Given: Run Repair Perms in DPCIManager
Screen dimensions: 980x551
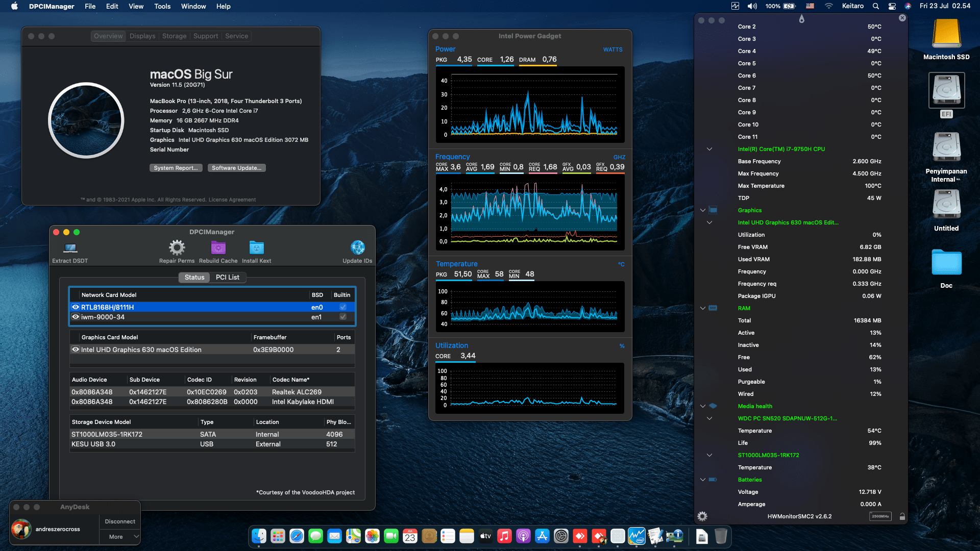Looking at the screenshot, I should (177, 248).
